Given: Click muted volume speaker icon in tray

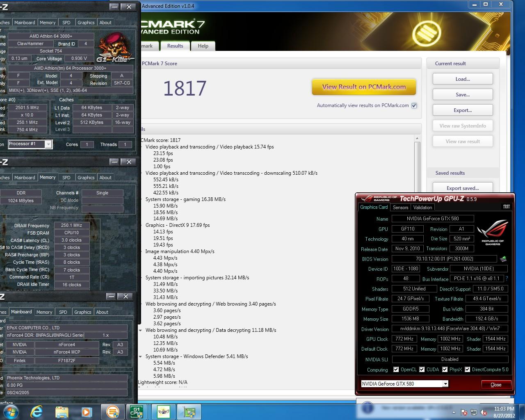Looking at the screenshot, I should [x=484, y=412].
